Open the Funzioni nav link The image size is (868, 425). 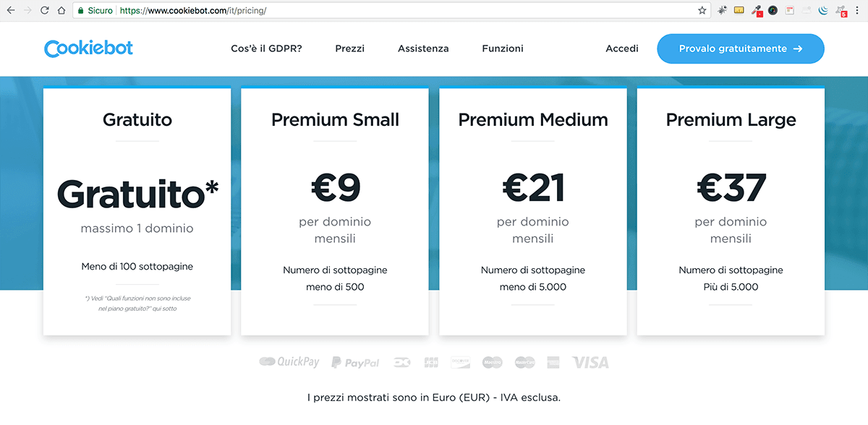coord(503,48)
